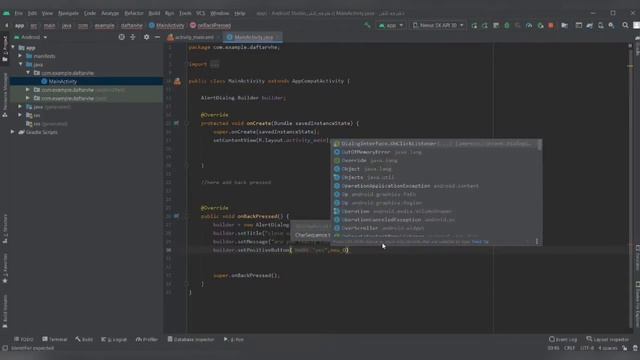The height and width of the screenshot is (360, 640).
Task: Switch to the MainActivity.java editor tab
Action: [x=253, y=37]
